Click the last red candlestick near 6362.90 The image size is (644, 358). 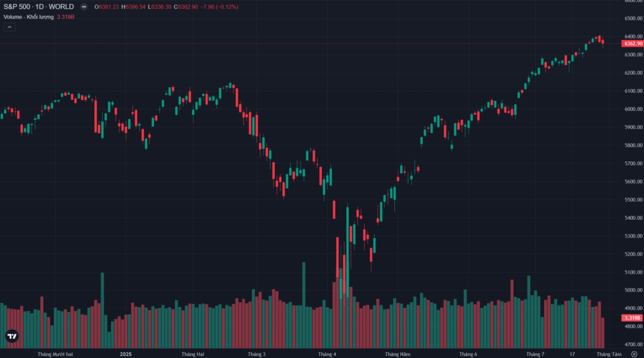pyautogui.click(x=603, y=43)
